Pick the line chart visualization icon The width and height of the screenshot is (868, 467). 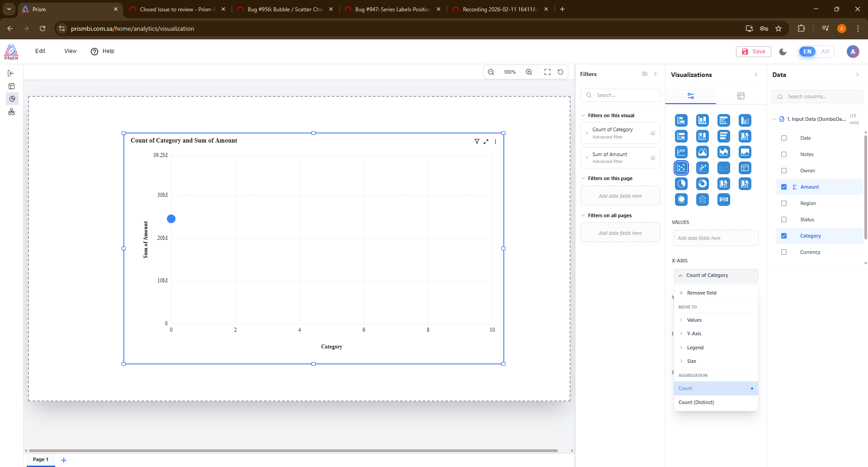681,152
